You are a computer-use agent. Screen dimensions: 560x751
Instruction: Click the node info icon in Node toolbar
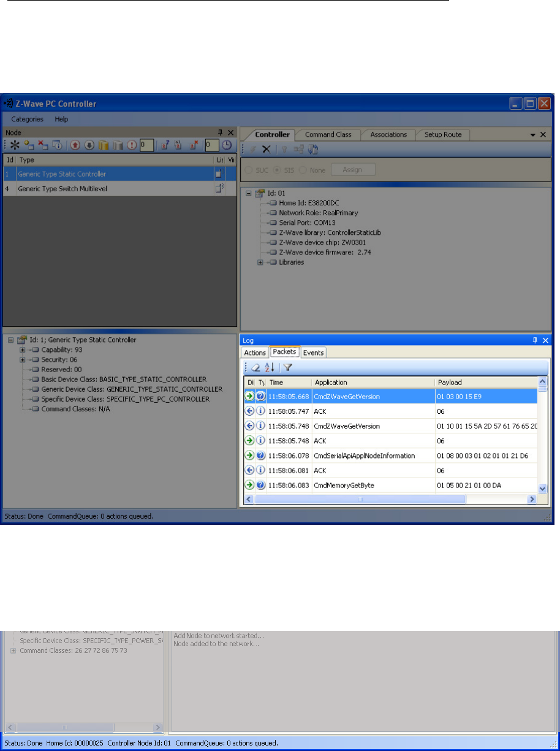coord(56,145)
